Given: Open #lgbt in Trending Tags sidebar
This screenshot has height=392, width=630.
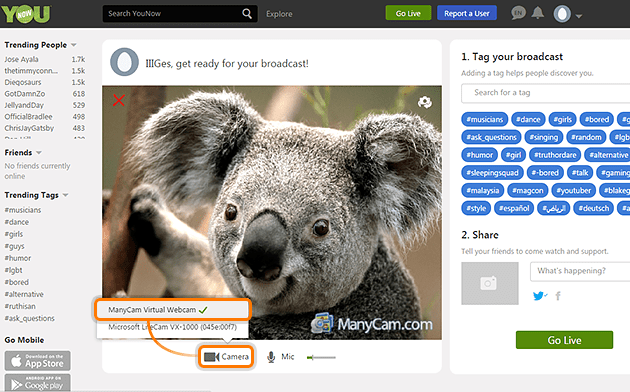Looking at the screenshot, I should tap(13, 270).
